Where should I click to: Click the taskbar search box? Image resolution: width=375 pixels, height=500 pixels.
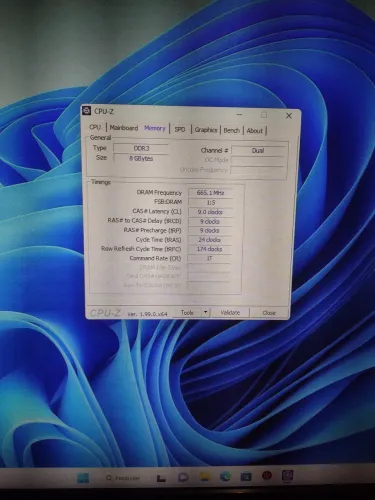(123, 478)
